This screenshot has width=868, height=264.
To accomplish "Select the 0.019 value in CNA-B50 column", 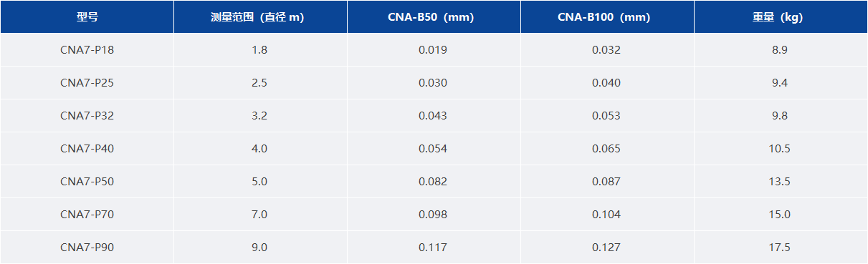I will [433, 50].
